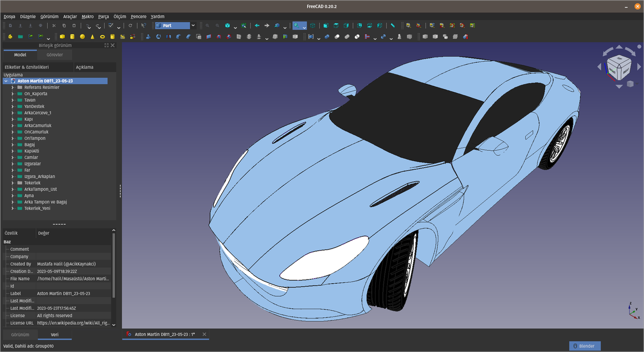
Task: Open the Undo history dropdown arrow
Action: tap(90, 27)
